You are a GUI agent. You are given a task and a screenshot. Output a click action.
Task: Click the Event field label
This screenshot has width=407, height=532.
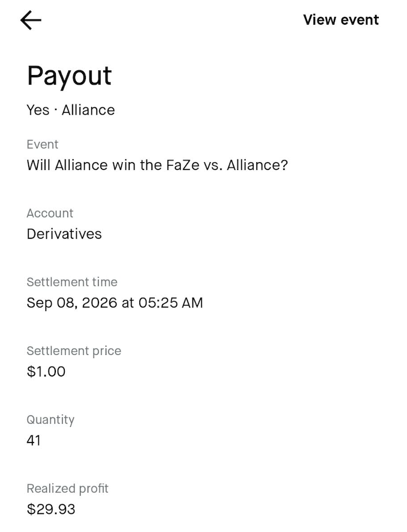click(x=43, y=145)
